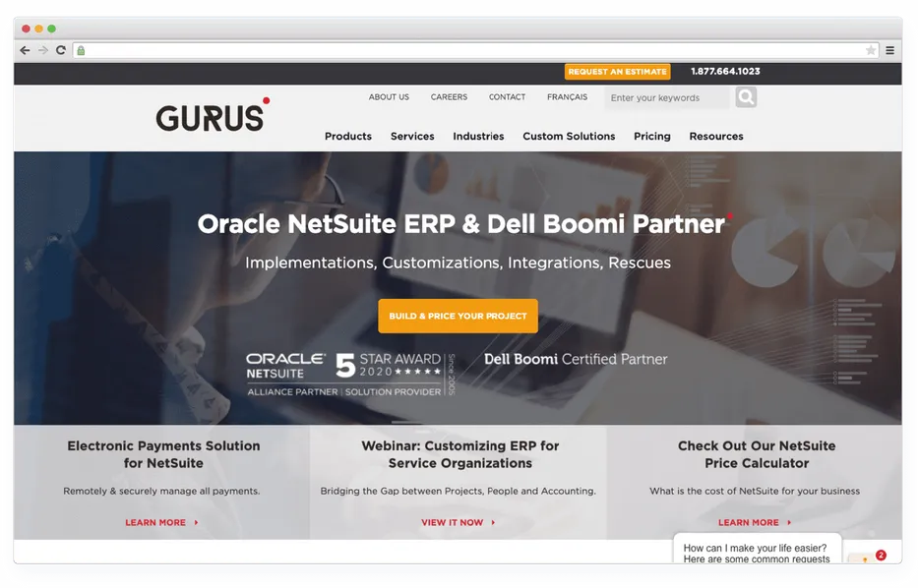Click the green padlock security icon
Viewport: 918px width, 588px height.
pyautogui.click(x=81, y=51)
